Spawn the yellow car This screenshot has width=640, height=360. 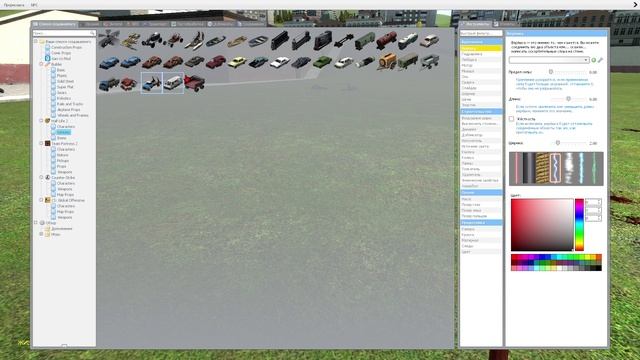click(237, 62)
